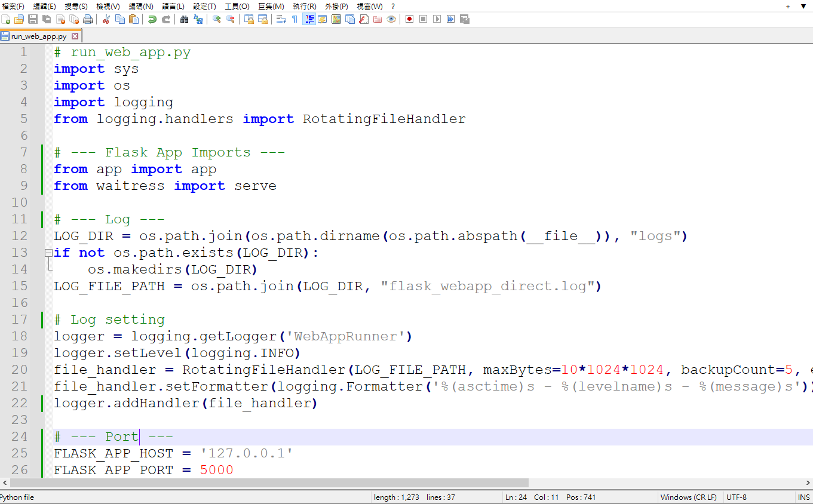Open encoding options from UTF-8 status field
The width and height of the screenshot is (813, 504).
click(736, 497)
